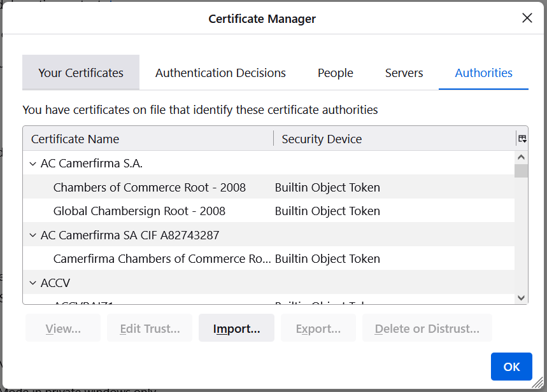Viewport: 547px width, 392px height.
Task: Go to the People tab
Action: (335, 73)
